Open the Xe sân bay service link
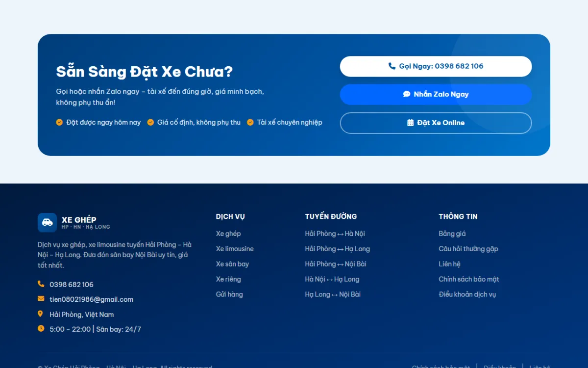The image size is (588, 368). click(x=232, y=264)
